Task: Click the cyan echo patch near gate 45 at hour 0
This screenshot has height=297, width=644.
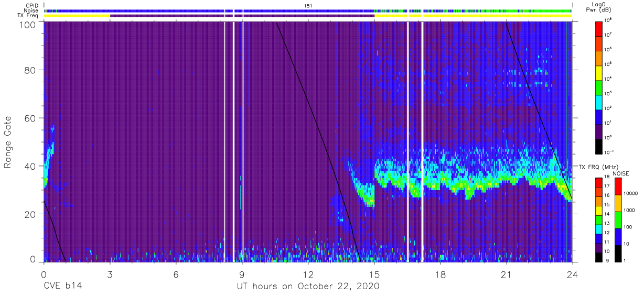Action: (x=50, y=152)
